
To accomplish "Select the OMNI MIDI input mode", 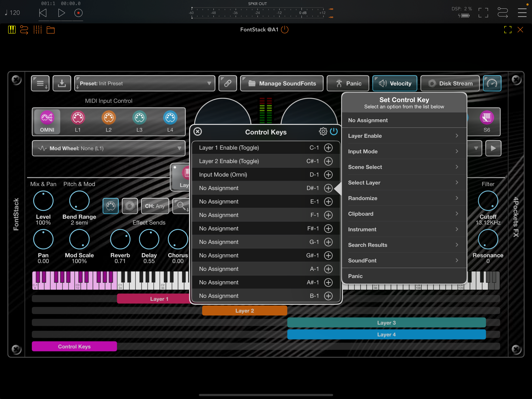I will pyautogui.click(x=47, y=122).
